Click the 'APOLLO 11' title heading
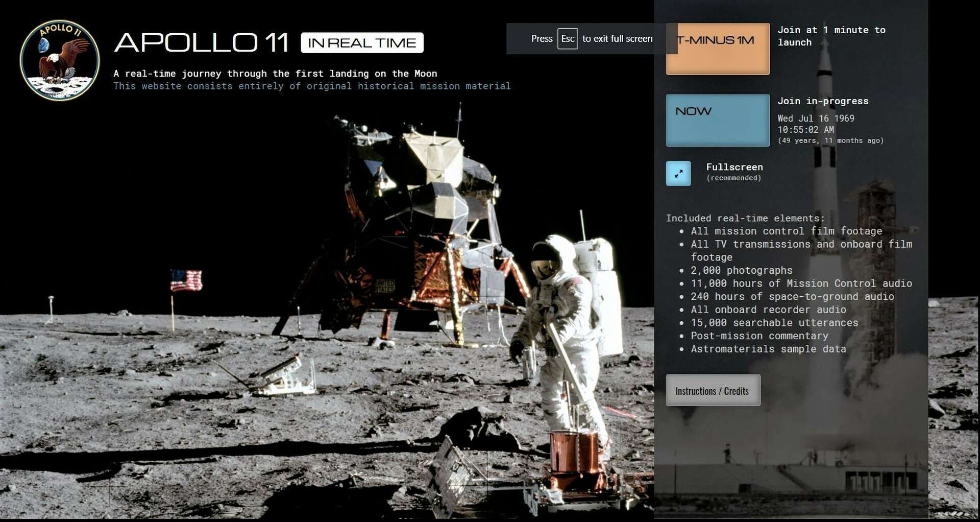This screenshot has height=522, width=980. (202, 43)
